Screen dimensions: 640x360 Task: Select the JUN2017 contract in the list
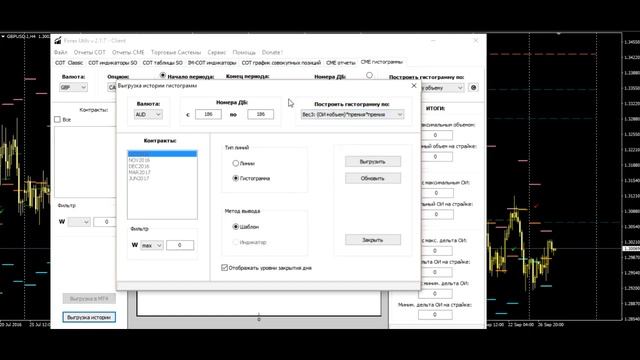tap(162, 179)
